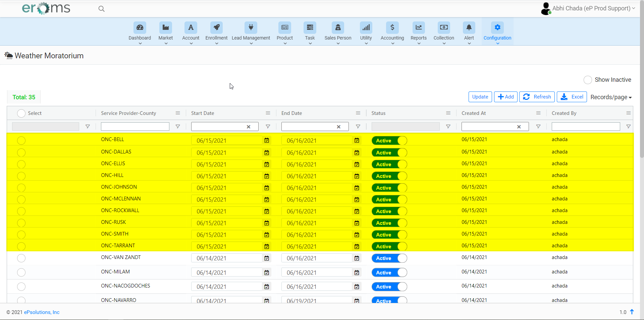Open the Lead Management umbrella icon
The height and width of the screenshot is (320, 644).
251,27
